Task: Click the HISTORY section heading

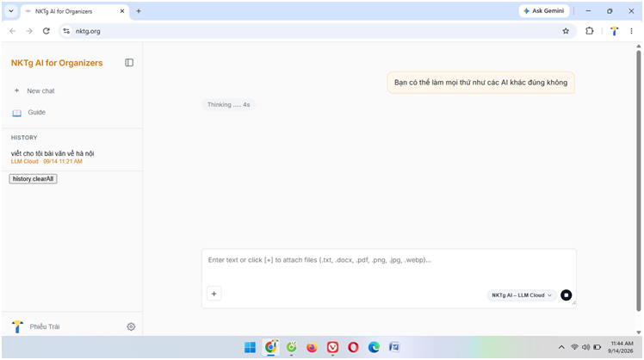Action: [x=24, y=138]
